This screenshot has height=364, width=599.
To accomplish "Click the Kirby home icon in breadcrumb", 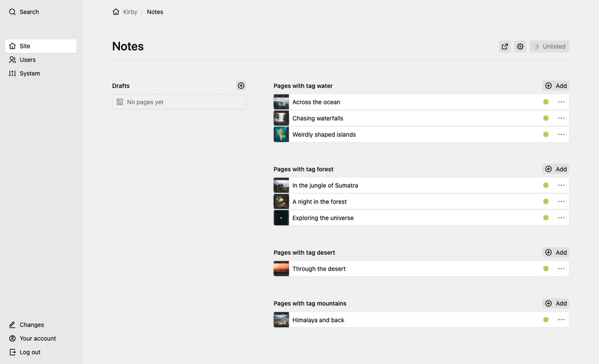I will [x=116, y=12].
